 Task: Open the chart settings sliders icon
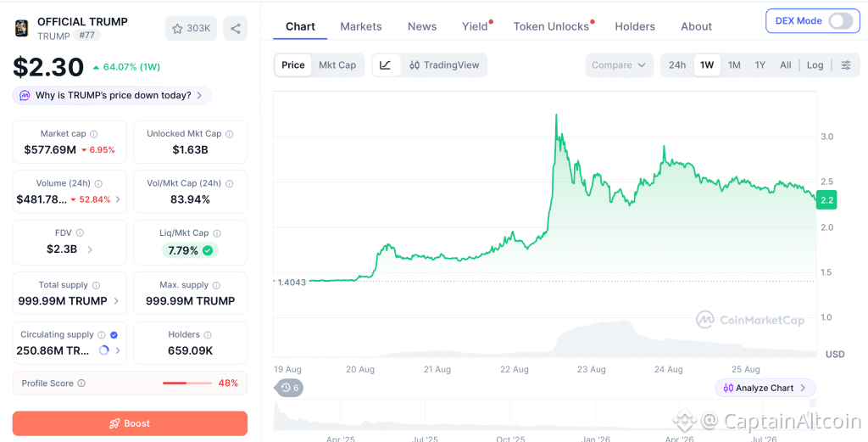(x=846, y=64)
